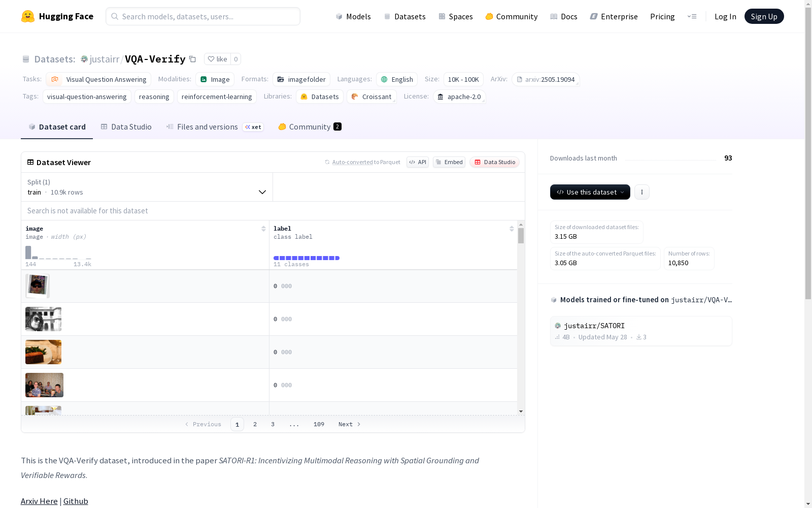The height and width of the screenshot is (508, 812).
Task: Filter by Image modality tag
Action: (x=215, y=79)
